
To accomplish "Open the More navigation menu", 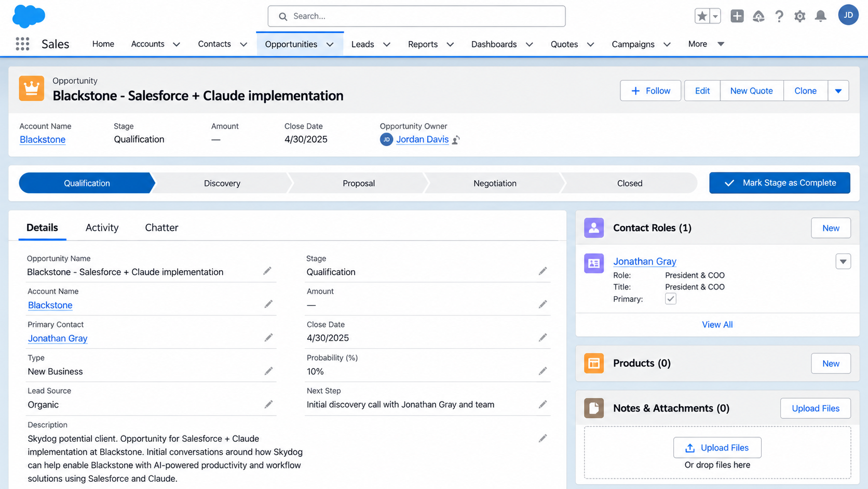I will click(x=706, y=44).
